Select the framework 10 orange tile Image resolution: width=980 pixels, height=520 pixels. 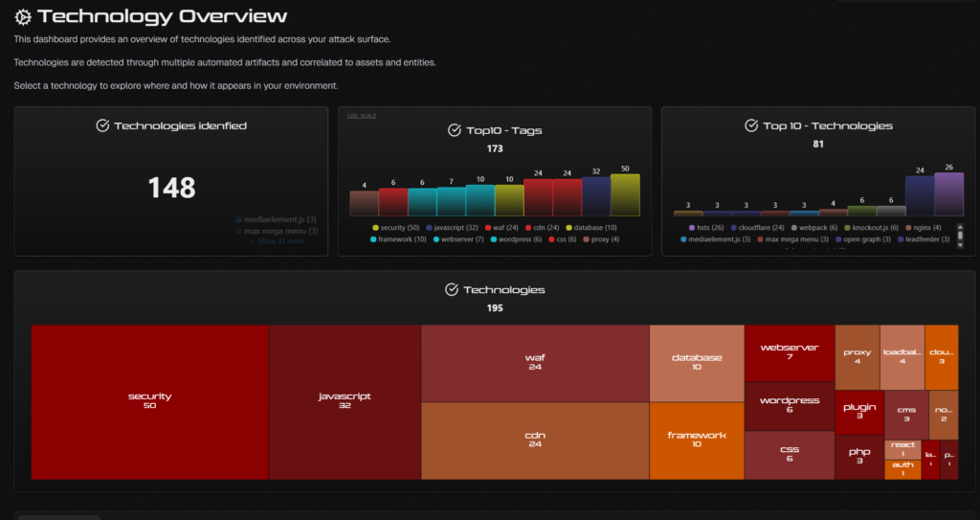tap(697, 441)
